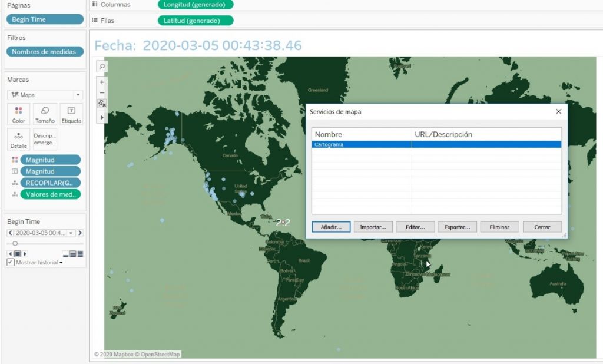Open the Descripción emergente card
Viewport: 603px width, 364px height.
click(45, 139)
